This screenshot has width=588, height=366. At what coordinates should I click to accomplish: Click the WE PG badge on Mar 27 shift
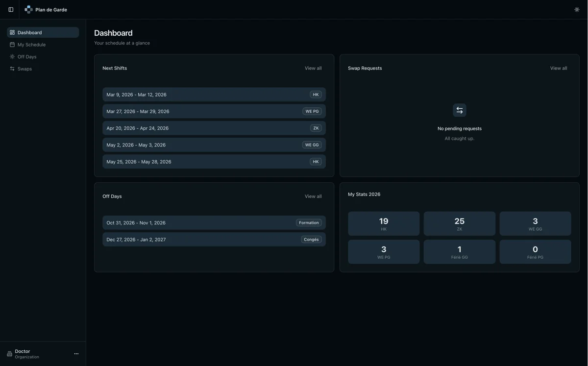[x=312, y=111]
